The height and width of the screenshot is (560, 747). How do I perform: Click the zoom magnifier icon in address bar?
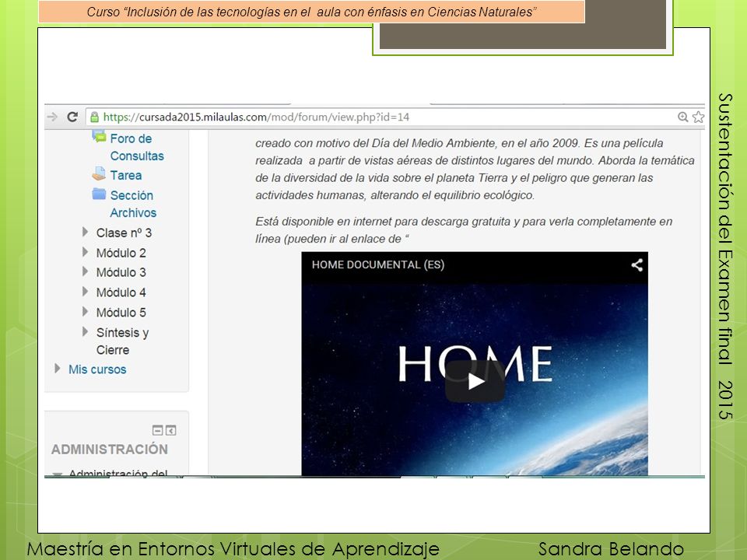682,117
